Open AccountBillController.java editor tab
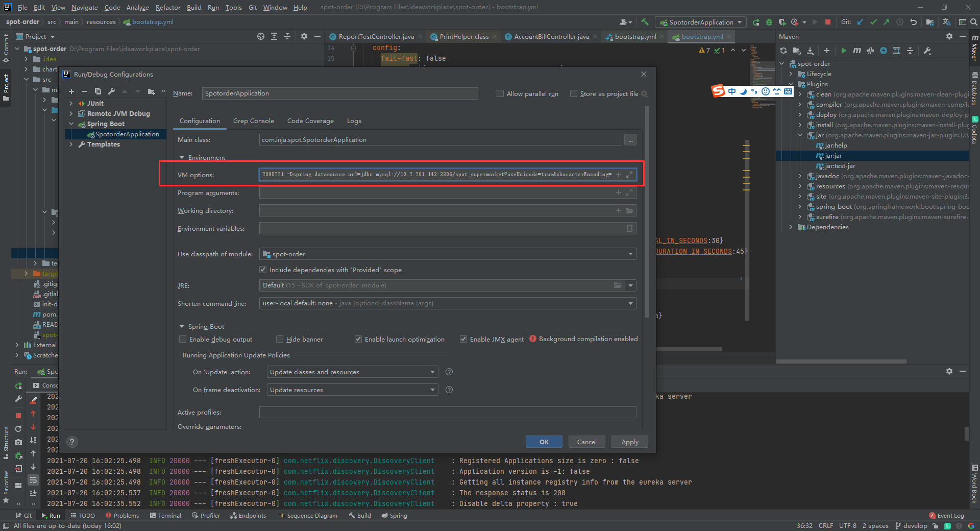The width and height of the screenshot is (980, 531). coord(551,36)
